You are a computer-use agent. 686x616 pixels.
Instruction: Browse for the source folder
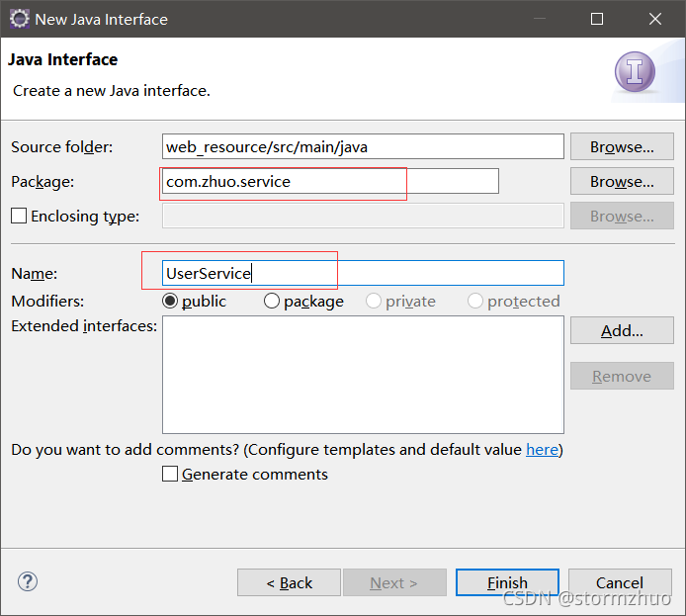[x=622, y=146]
